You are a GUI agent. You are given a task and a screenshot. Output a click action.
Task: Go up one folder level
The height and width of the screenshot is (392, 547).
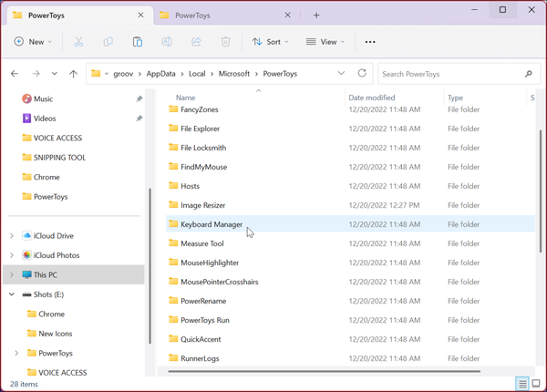tap(74, 73)
